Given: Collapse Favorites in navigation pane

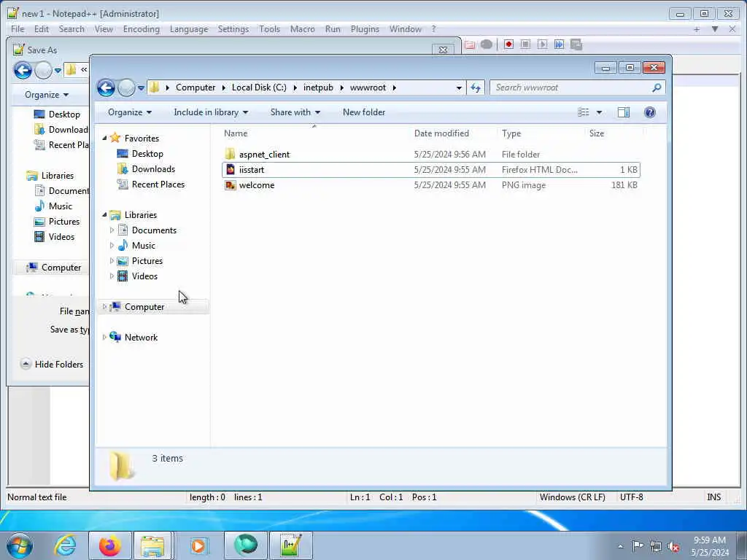Looking at the screenshot, I should (x=105, y=138).
